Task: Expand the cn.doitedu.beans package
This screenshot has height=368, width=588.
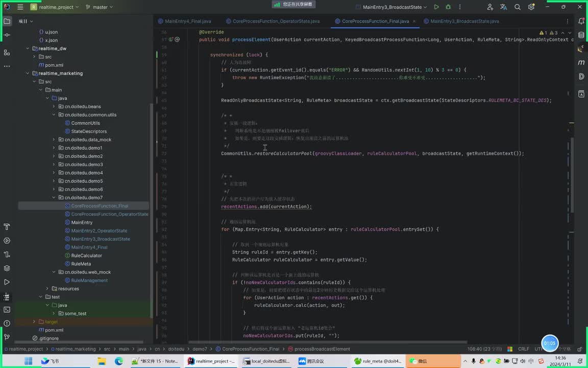Action: [x=54, y=106]
